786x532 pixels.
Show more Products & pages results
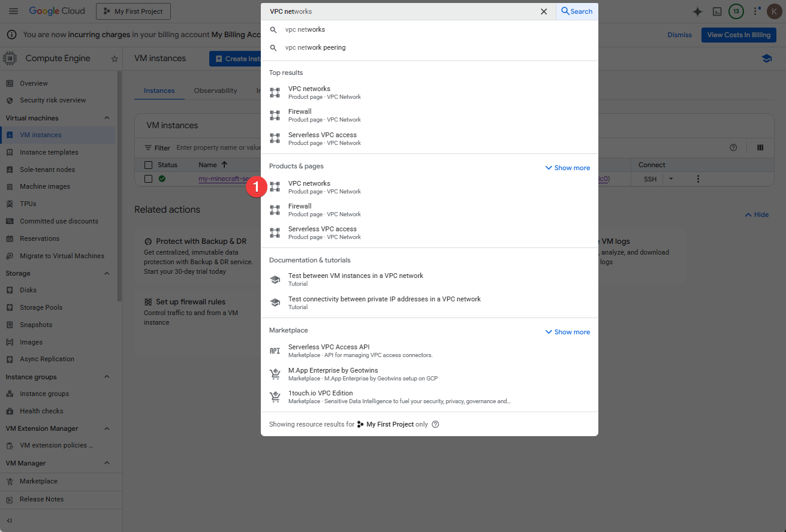(x=567, y=168)
